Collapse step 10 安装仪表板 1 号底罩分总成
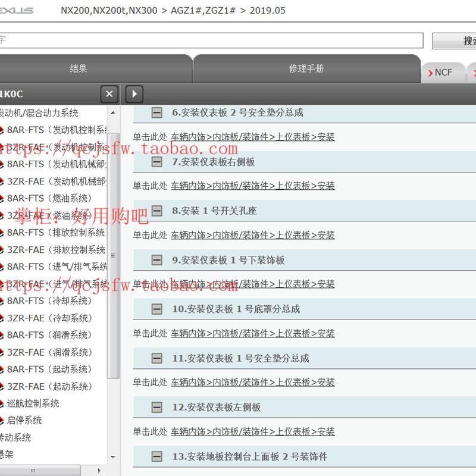The height and width of the screenshot is (476, 476). (156, 309)
